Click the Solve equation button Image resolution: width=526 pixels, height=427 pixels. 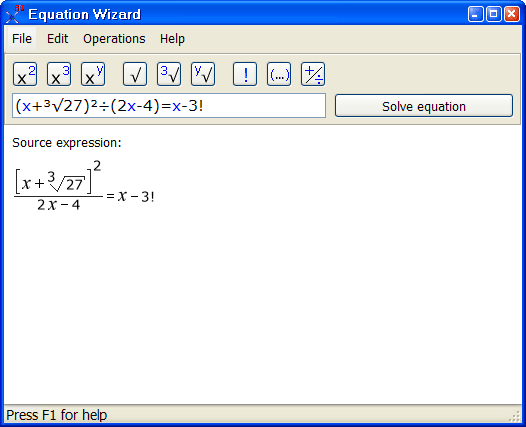(424, 106)
